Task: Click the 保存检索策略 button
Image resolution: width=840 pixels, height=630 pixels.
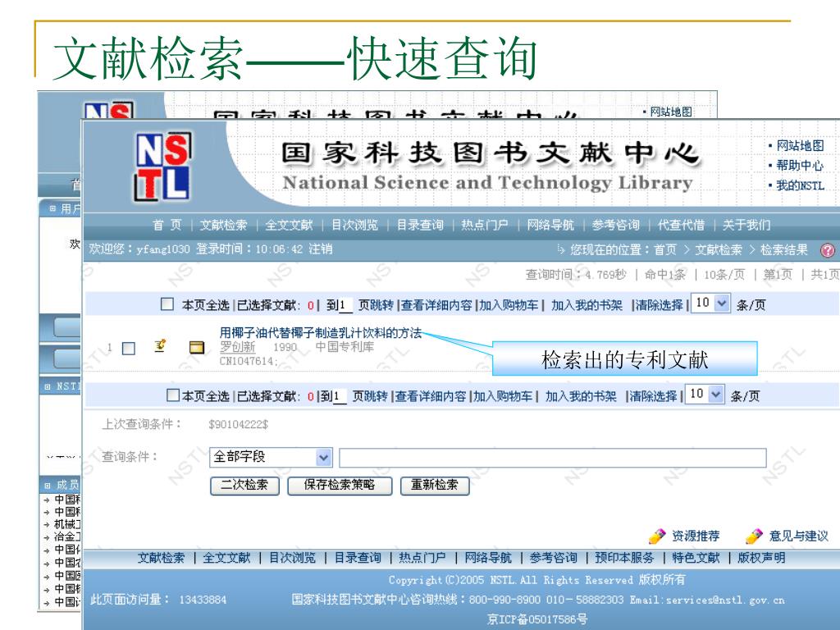Action: 340,486
